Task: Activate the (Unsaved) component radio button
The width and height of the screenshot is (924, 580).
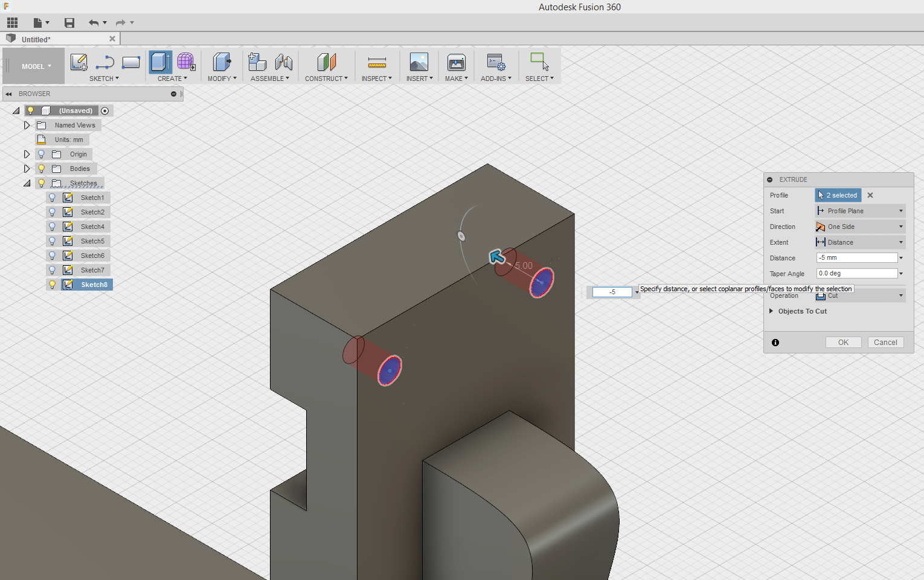Action: 105,111
